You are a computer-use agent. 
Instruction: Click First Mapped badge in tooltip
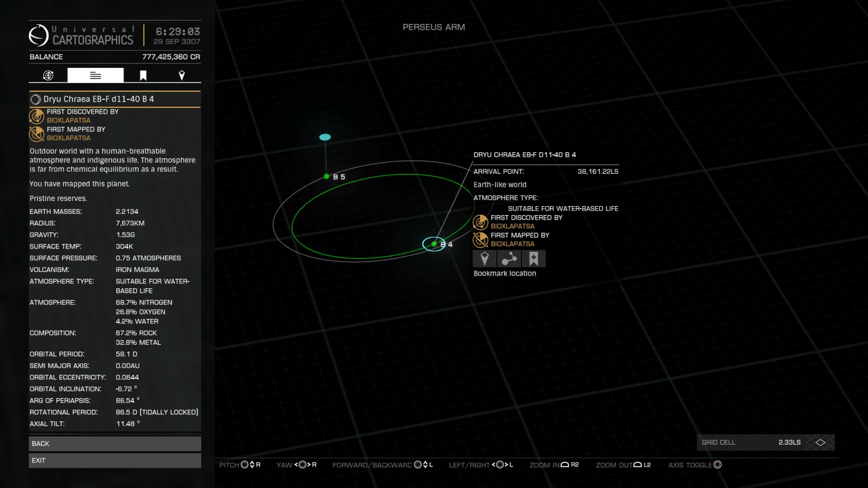pos(480,240)
